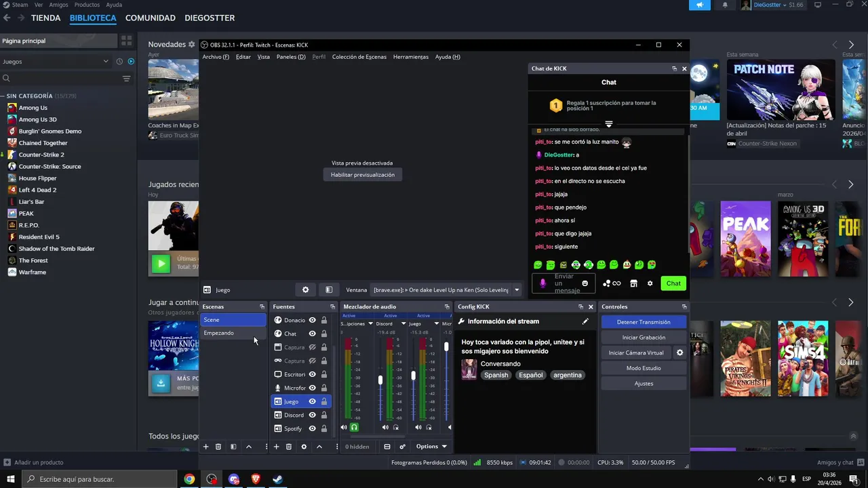The height and width of the screenshot is (488, 868).
Task: Hide the Chat source with eye icon
Action: (x=313, y=333)
